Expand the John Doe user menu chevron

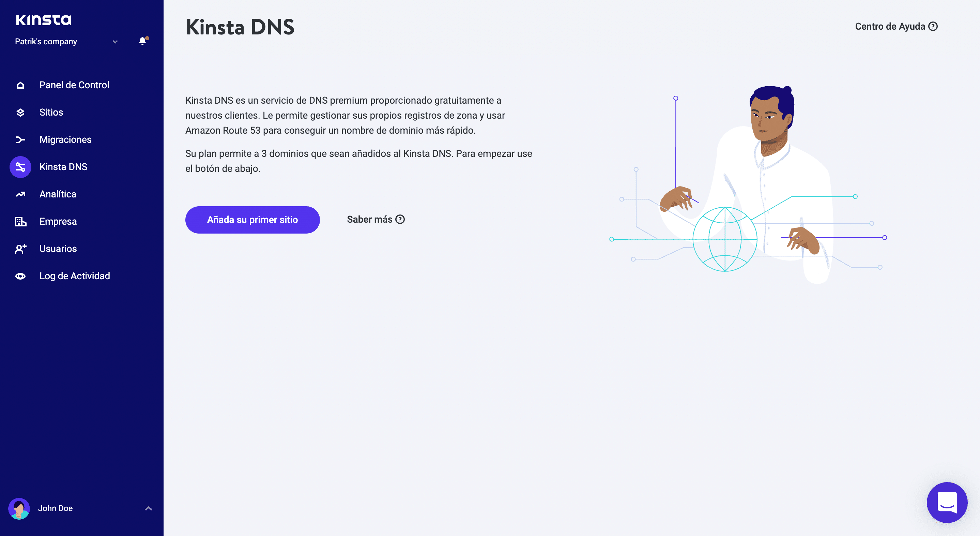[x=148, y=509]
